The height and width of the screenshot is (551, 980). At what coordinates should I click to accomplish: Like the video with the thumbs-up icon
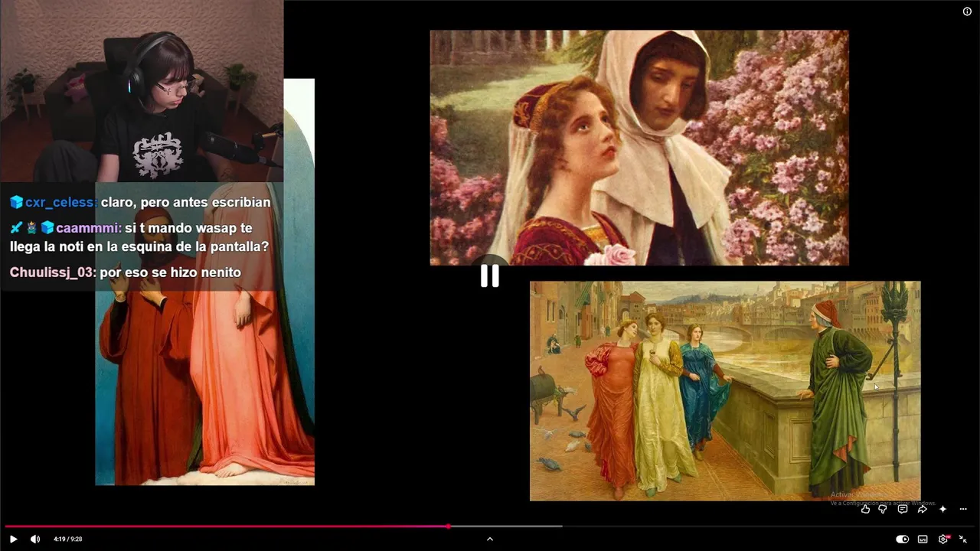(x=865, y=509)
